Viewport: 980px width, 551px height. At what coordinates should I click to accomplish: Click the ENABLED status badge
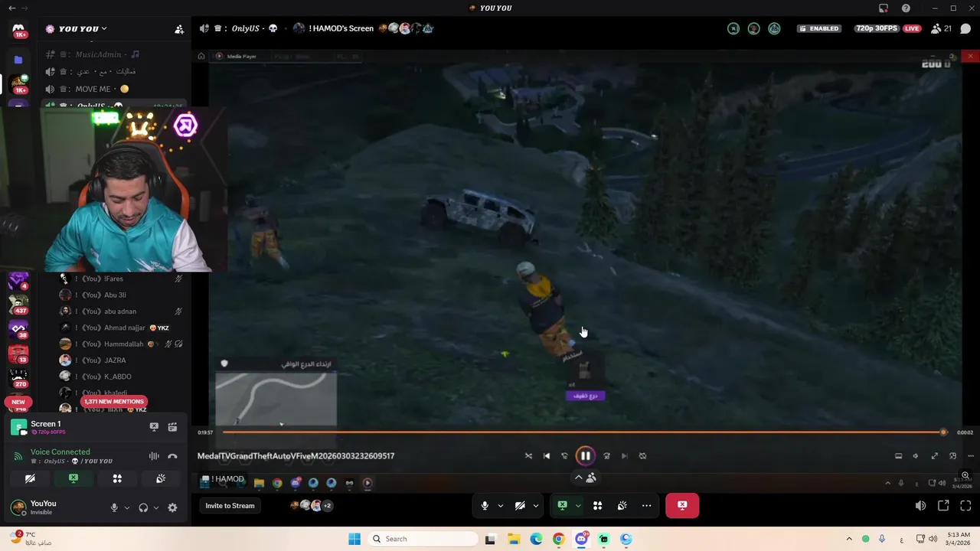pos(818,28)
